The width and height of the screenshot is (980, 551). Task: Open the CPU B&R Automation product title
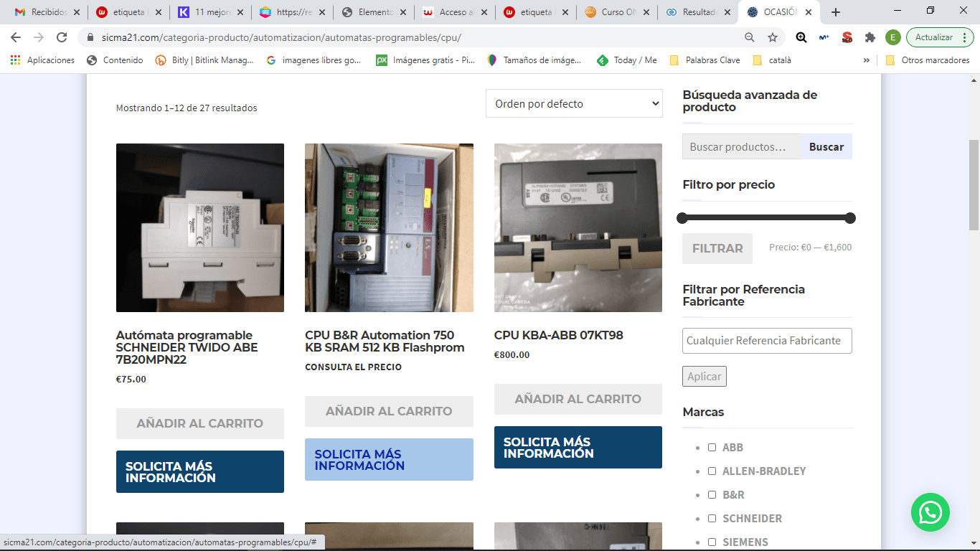[385, 342]
